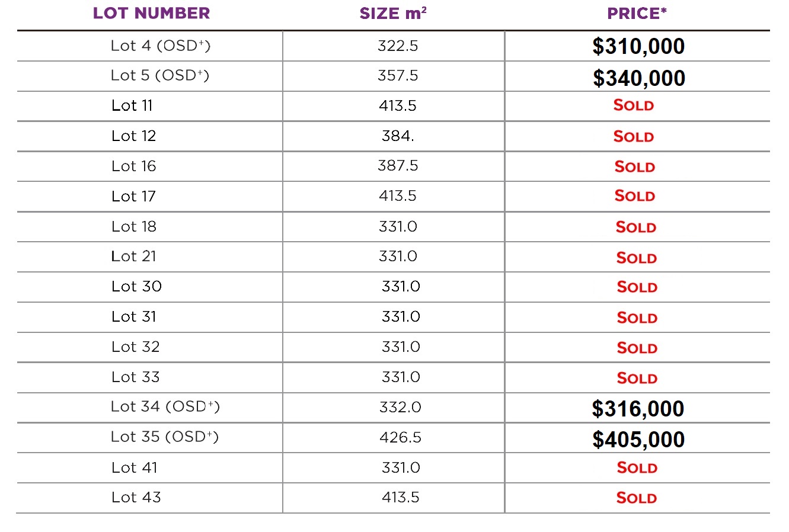Select the Lot 35 (OSD) row label
The image size is (789, 532).
(164, 437)
